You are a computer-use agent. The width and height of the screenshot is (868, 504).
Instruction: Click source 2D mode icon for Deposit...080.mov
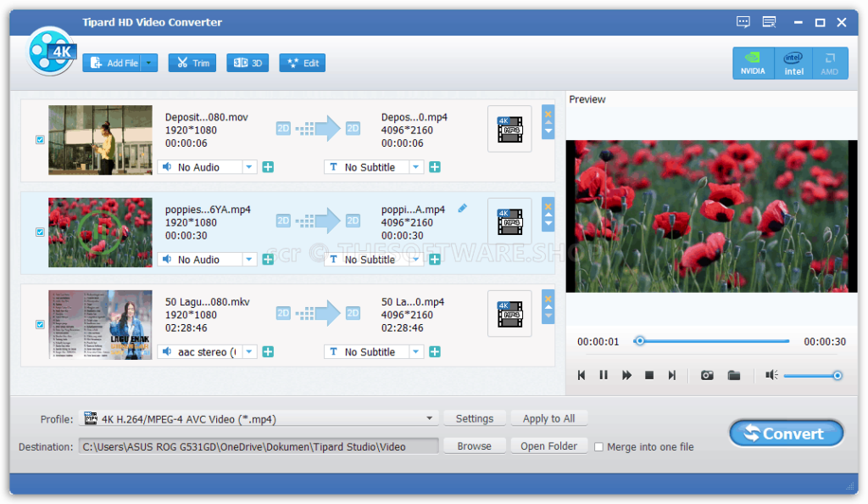[x=283, y=129]
